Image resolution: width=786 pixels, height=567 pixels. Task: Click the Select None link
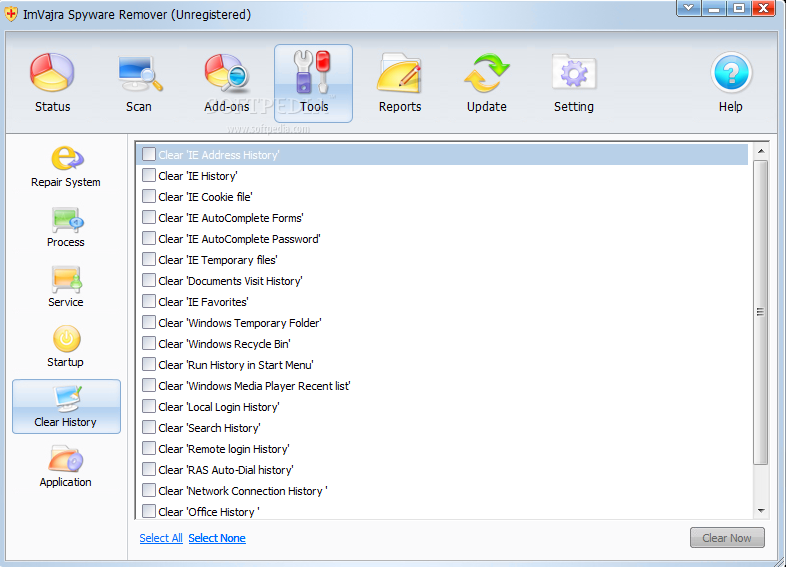point(217,538)
